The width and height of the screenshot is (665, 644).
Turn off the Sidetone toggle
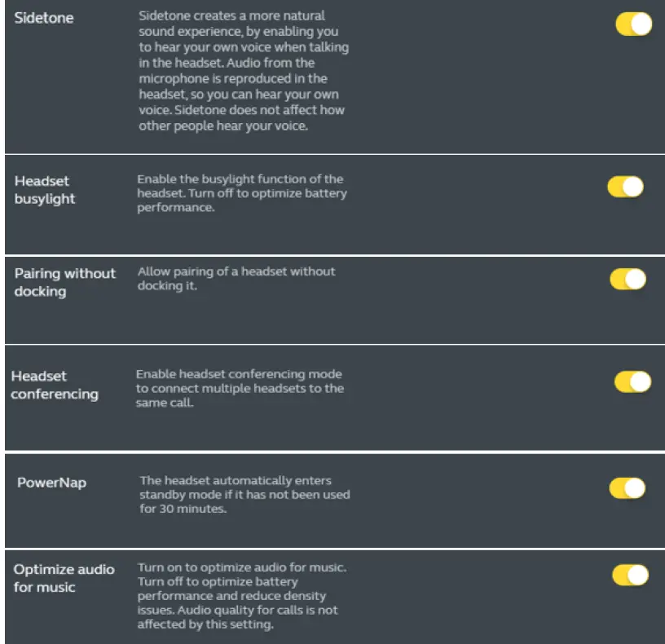pyautogui.click(x=633, y=24)
